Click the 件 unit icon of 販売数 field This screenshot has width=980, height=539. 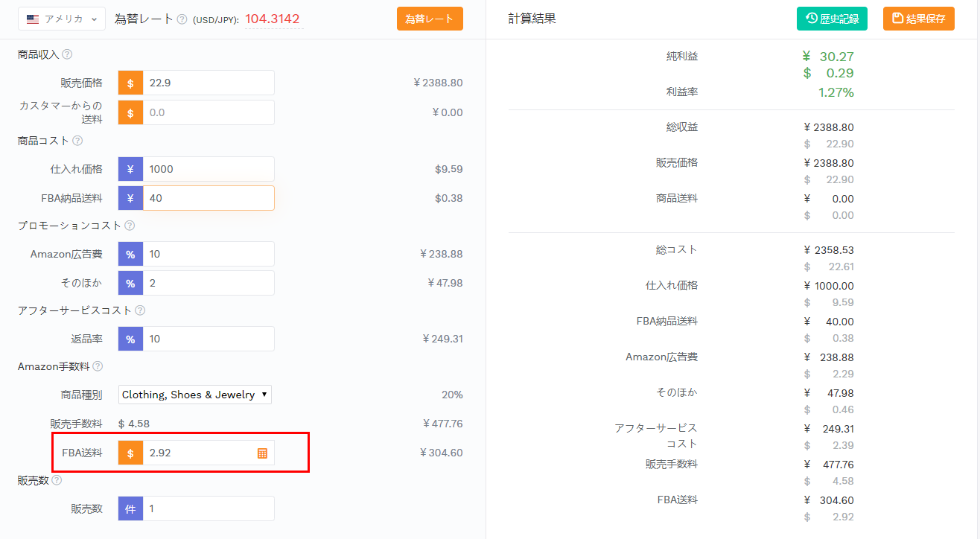pyautogui.click(x=130, y=508)
